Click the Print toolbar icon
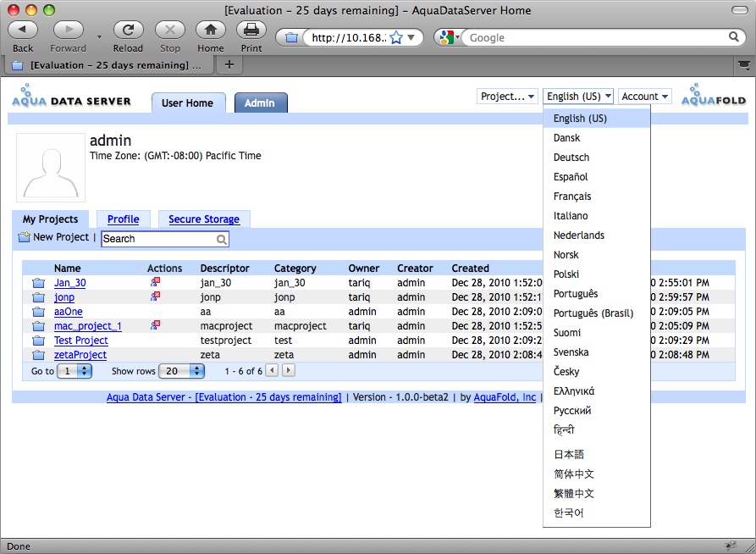Viewport: 756px width, 554px height. click(251, 30)
